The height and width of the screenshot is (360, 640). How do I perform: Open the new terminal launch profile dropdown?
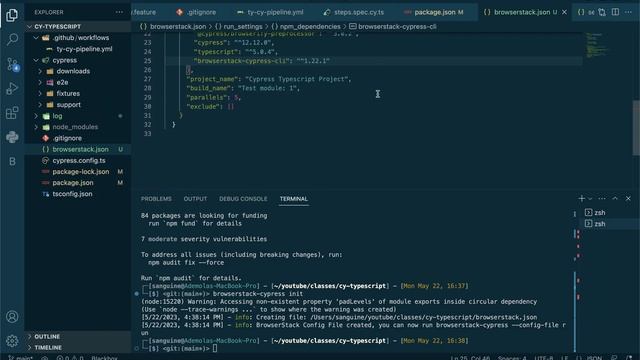pyautogui.click(x=590, y=199)
